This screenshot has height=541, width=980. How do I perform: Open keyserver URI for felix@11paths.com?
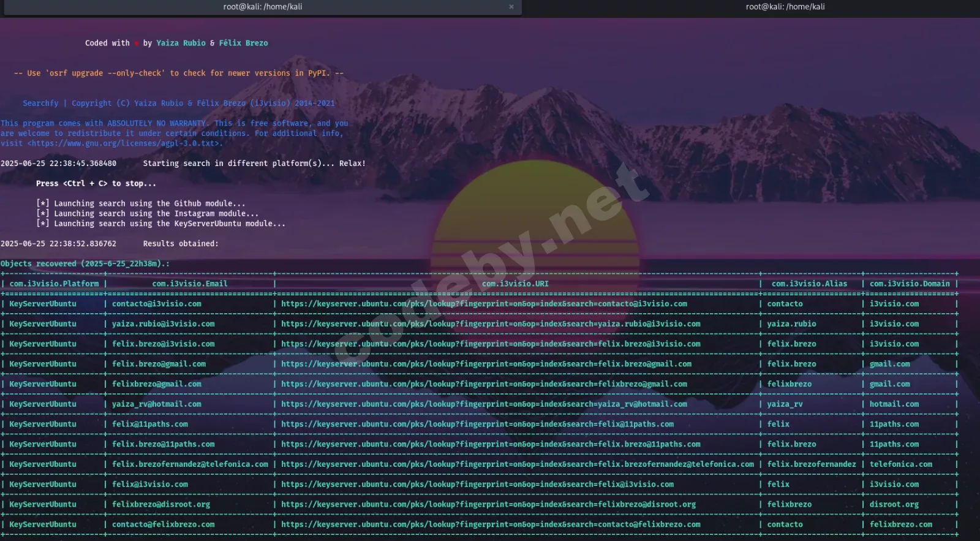[x=477, y=424]
